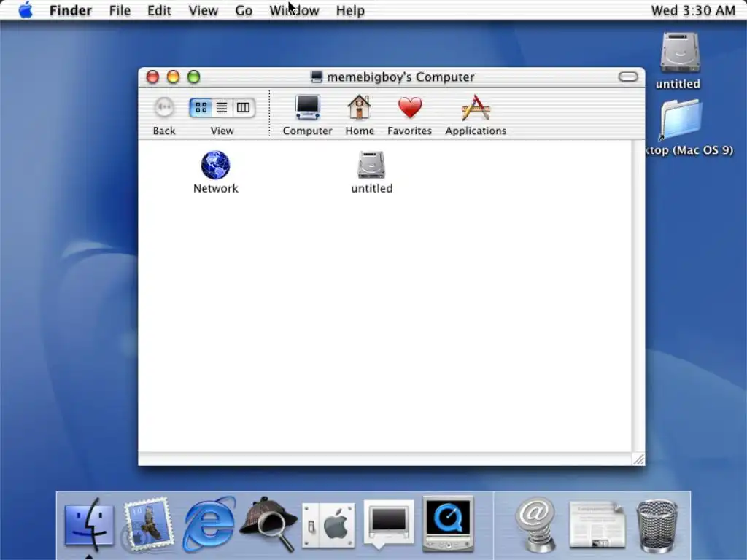
Task: Open the Go menu
Action: coord(244,10)
